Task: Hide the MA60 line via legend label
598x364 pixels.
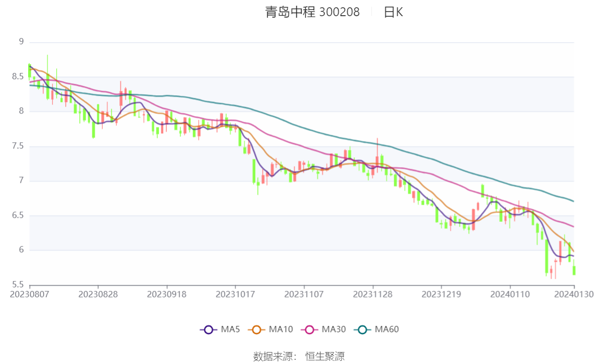Action: 387,330
